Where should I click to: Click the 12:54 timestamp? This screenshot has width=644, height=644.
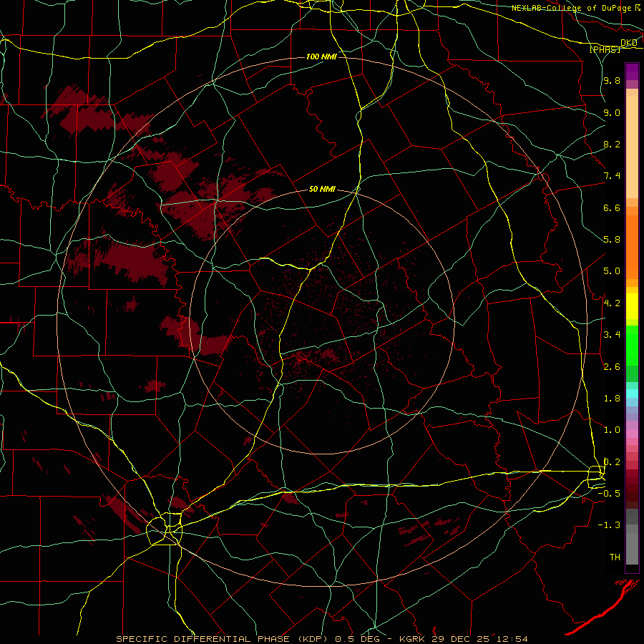[x=511, y=639]
